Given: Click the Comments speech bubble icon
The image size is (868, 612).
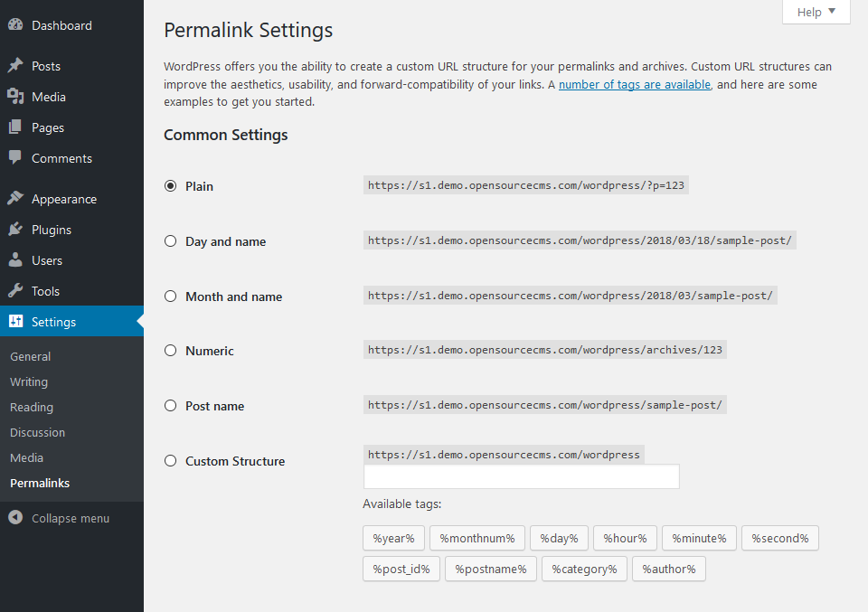Looking at the screenshot, I should pos(15,157).
